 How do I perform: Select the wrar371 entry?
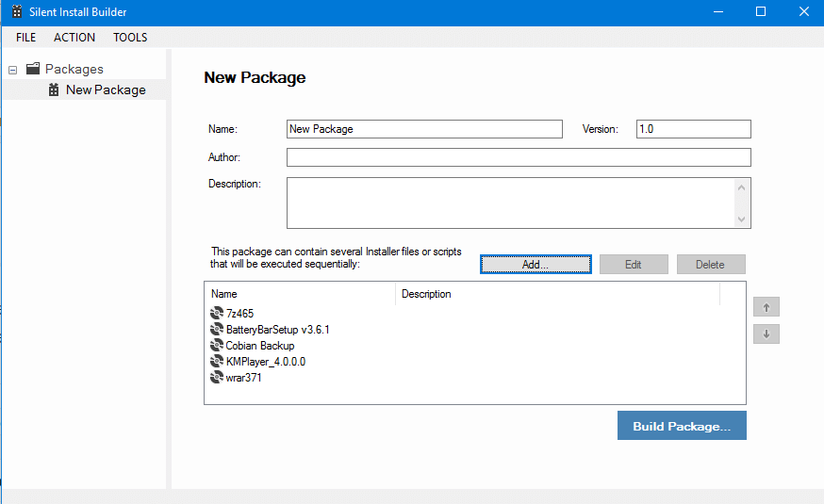[x=243, y=378]
